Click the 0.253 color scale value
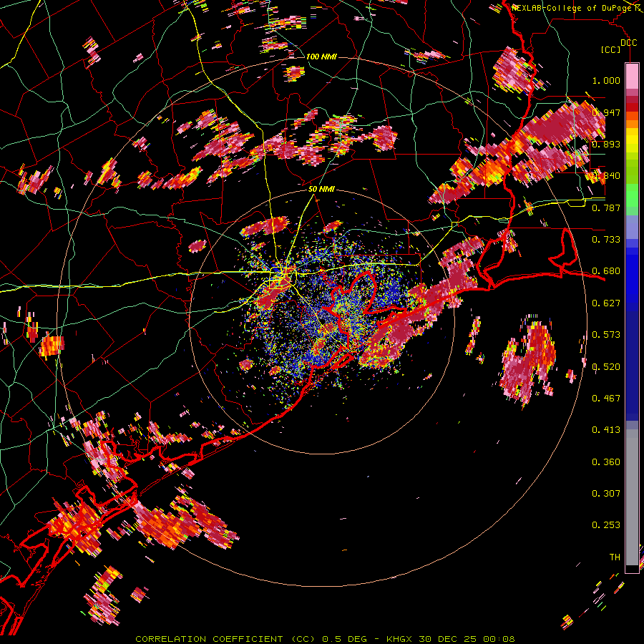 (x=606, y=525)
